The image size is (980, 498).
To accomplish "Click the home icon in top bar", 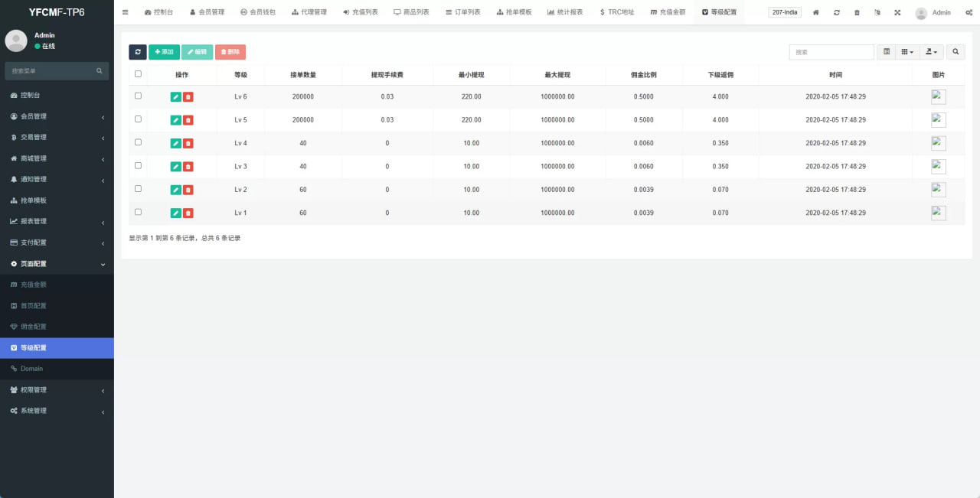I will 816,13.
